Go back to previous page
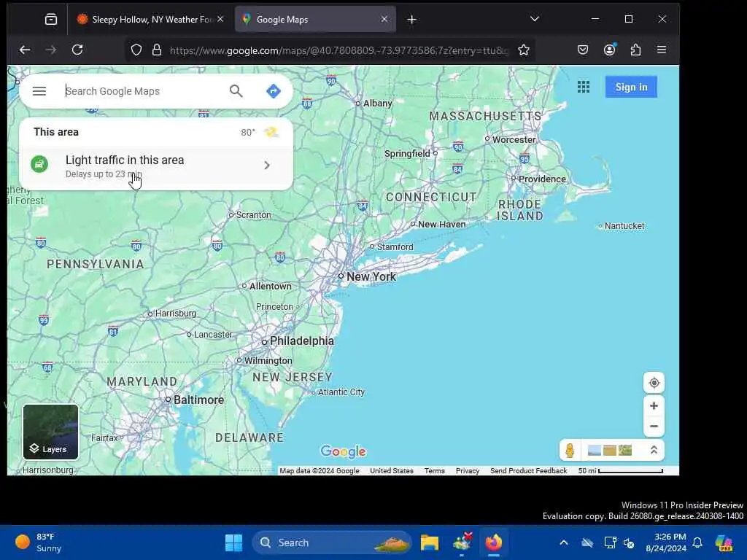 tap(25, 50)
